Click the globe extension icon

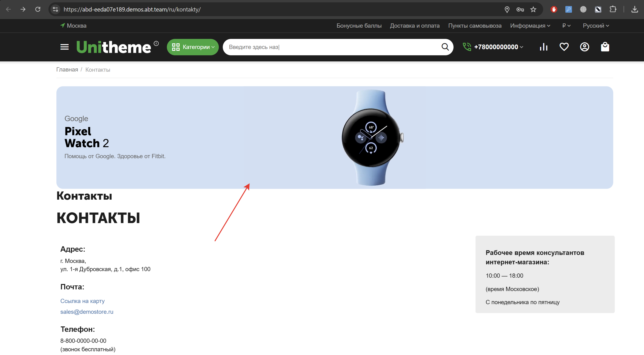583,10
